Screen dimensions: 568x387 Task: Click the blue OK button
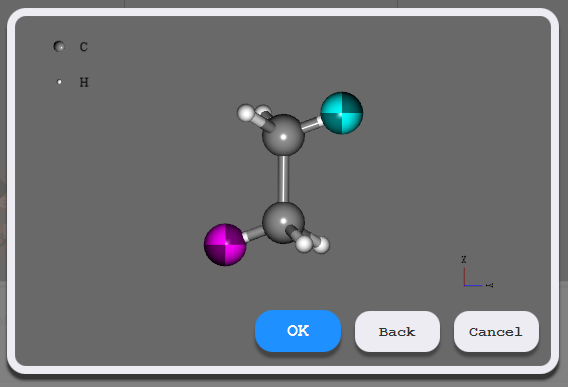coord(298,331)
